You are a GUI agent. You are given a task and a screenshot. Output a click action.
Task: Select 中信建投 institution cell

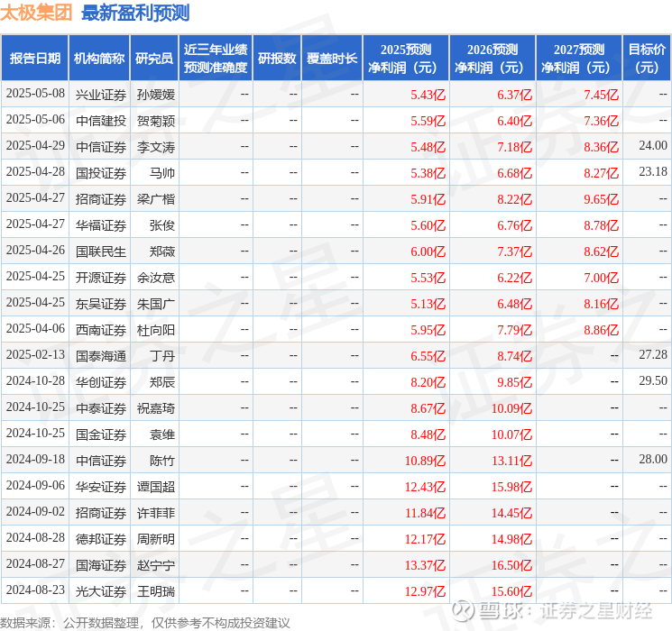pyautogui.click(x=101, y=121)
